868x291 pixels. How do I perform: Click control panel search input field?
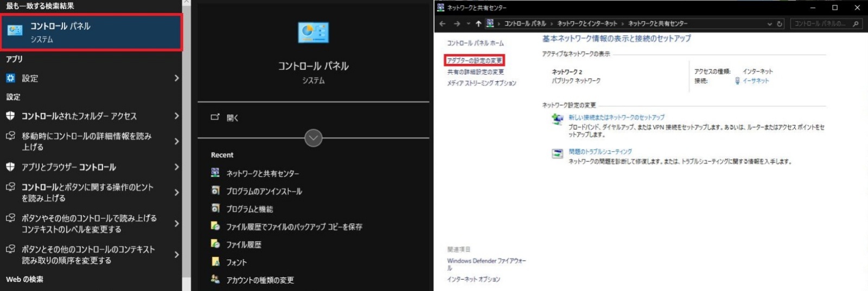pyautogui.click(x=820, y=24)
